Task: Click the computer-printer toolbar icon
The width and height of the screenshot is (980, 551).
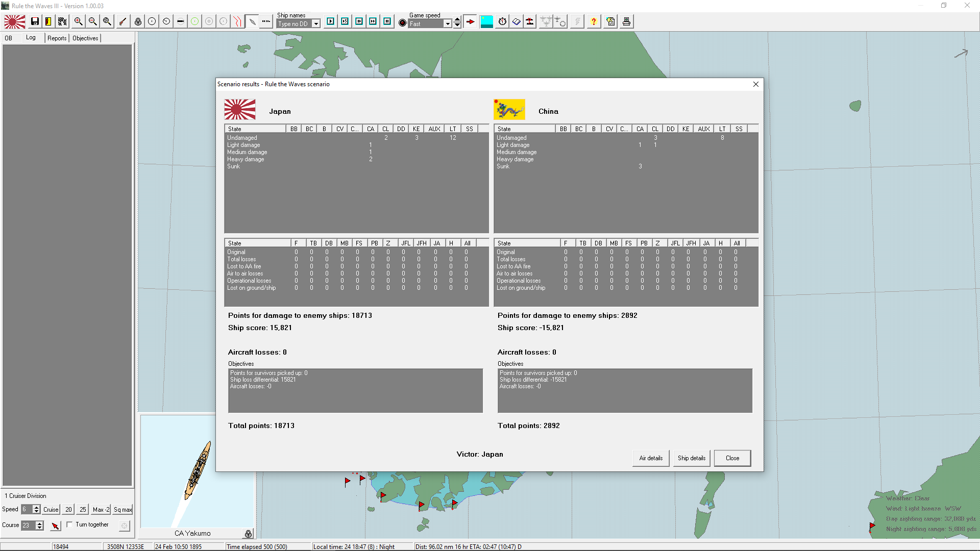Action: coord(626,21)
